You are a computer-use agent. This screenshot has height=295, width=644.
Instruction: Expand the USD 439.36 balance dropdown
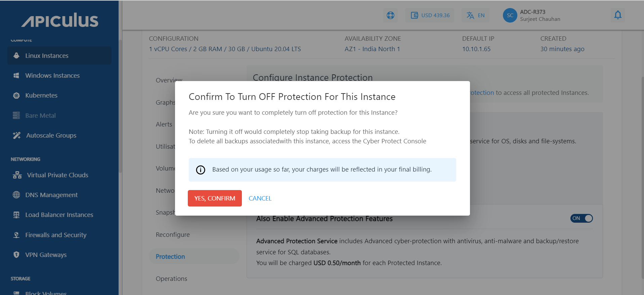tap(429, 15)
